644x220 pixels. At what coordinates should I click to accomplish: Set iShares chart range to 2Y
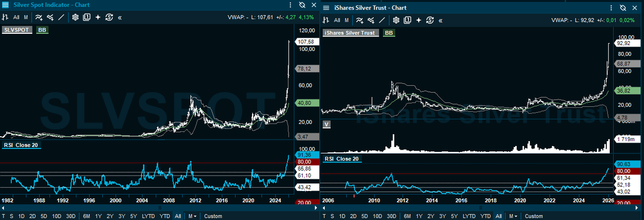[x=432, y=216]
